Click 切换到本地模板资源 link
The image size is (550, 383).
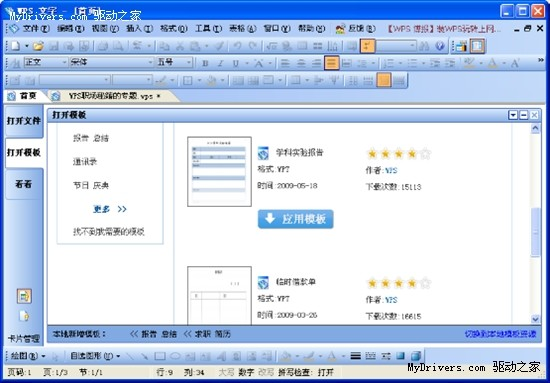click(x=500, y=334)
